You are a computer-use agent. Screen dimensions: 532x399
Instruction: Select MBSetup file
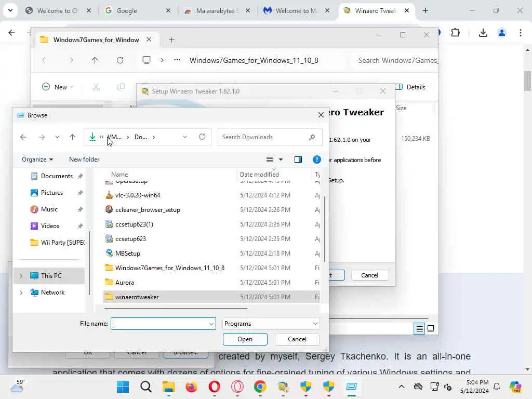pos(128,254)
